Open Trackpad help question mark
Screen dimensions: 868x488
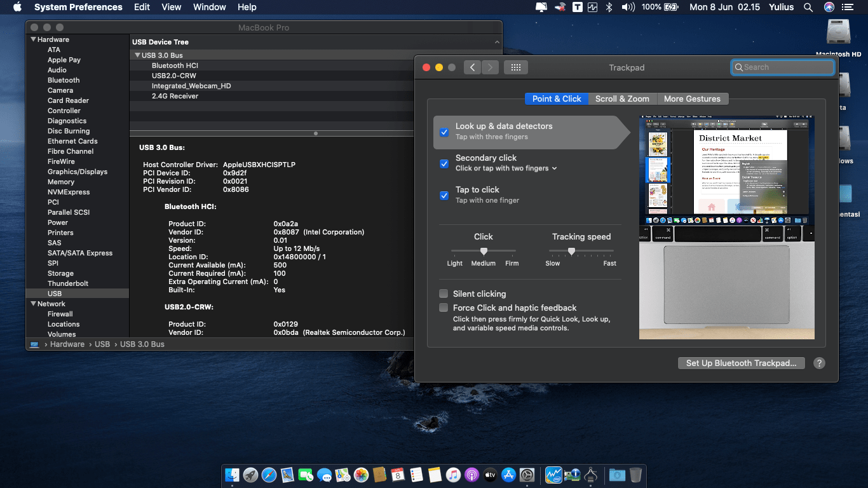(x=819, y=363)
